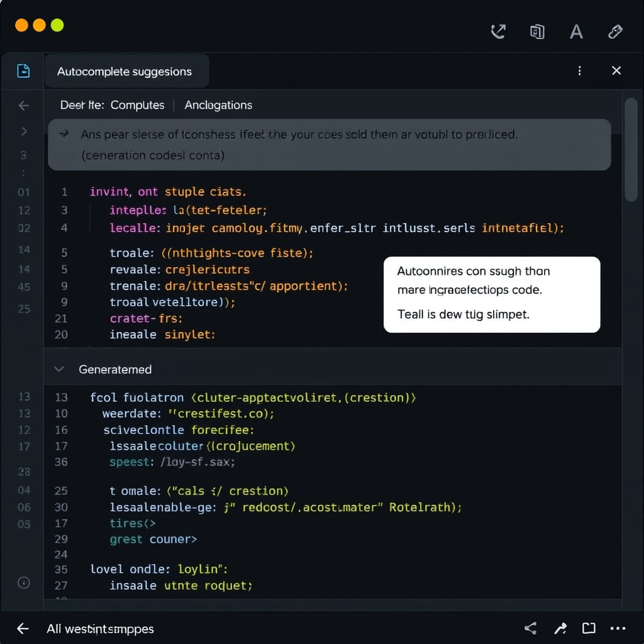Click the link icon at top right
This screenshot has height=644, width=644.
616,31
